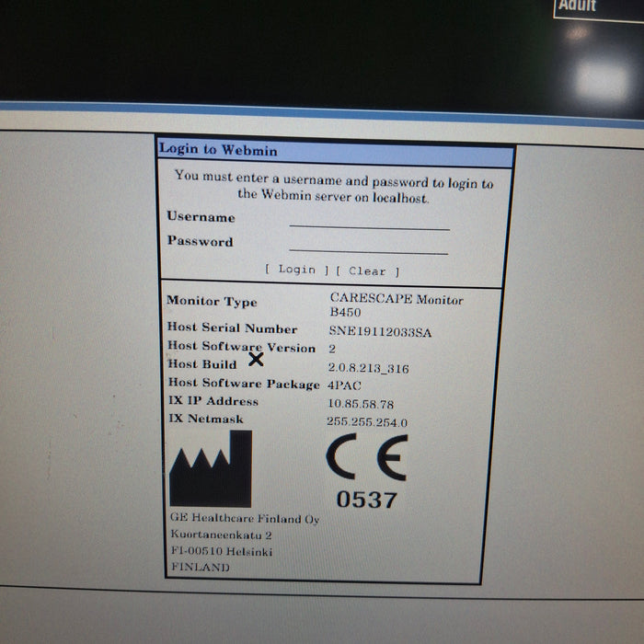Select the host serial number SNE19112033SA
The height and width of the screenshot is (644, 644).
(x=379, y=332)
